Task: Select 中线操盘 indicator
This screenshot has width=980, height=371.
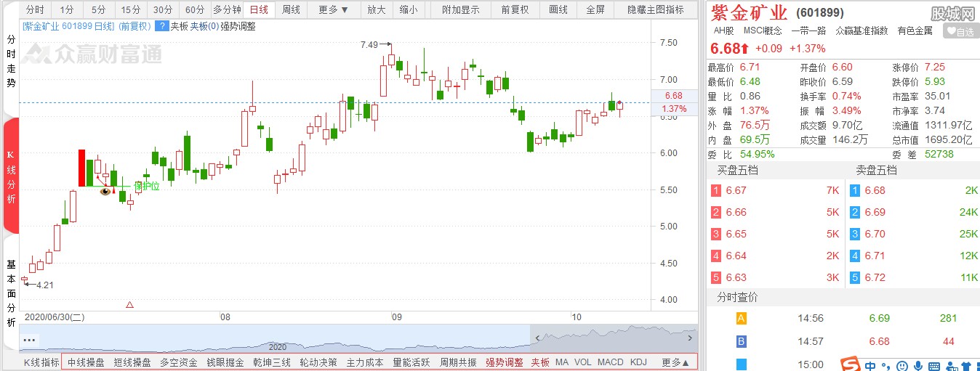Action: click(x=86, y=362)
